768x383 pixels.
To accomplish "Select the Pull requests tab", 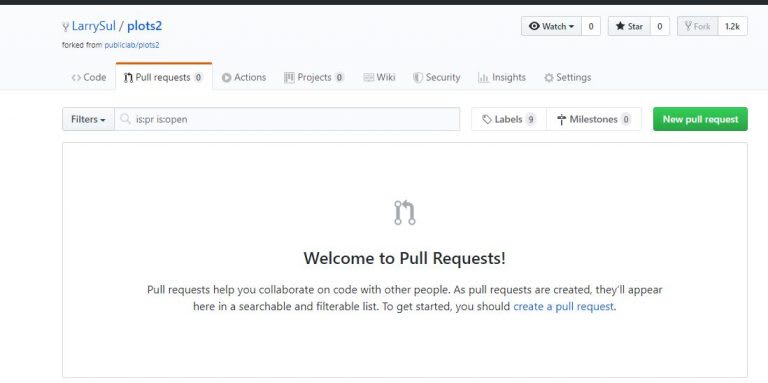I will (x=164, y=77).
